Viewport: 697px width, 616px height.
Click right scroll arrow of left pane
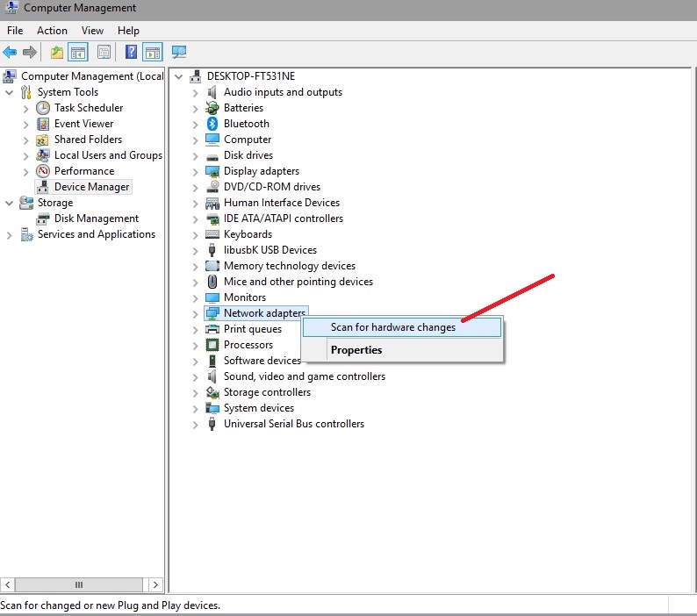pos(156,584)
